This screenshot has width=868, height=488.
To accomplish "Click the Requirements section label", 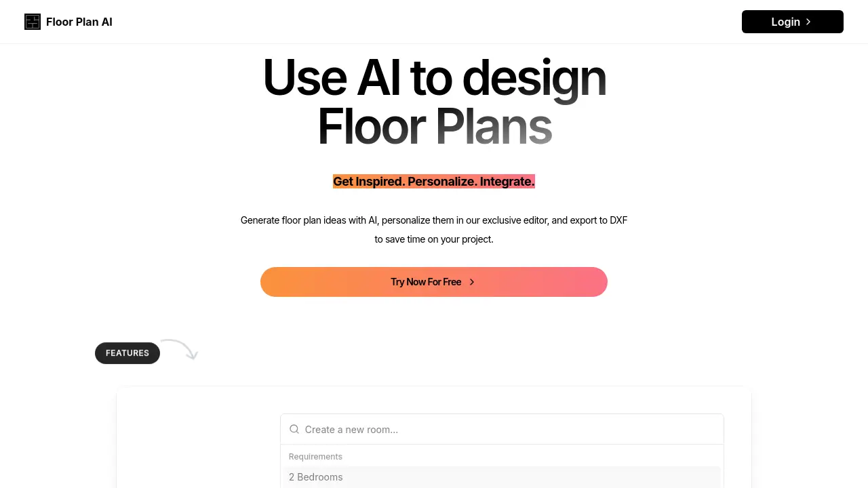I will point(315,456).
